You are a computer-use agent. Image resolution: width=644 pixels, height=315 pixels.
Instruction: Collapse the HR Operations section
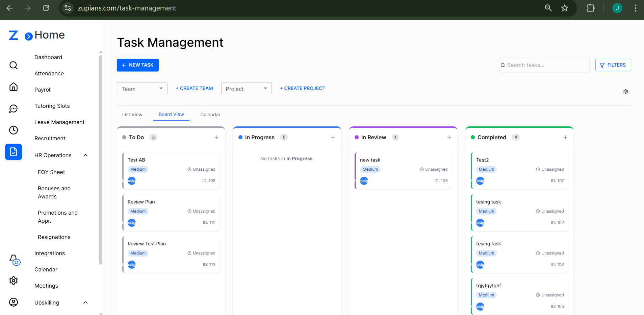point(85,155)
